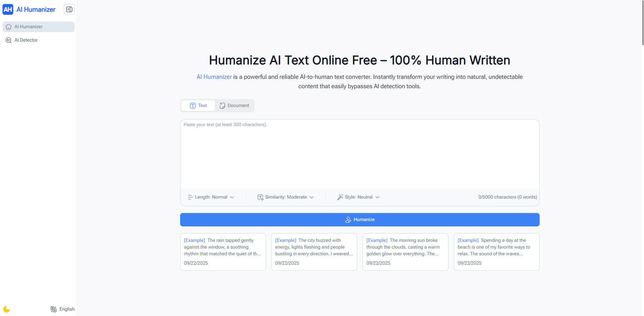644x316 pixels.
Task: Click the similarity text icon beside Similarity setting
Action: [260, 197]
